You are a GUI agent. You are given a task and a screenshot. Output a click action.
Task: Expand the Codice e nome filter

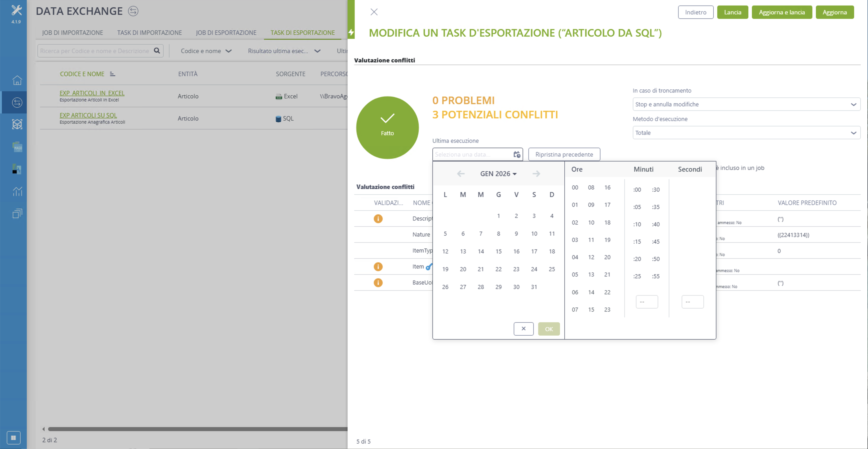[x=206, y=51]
